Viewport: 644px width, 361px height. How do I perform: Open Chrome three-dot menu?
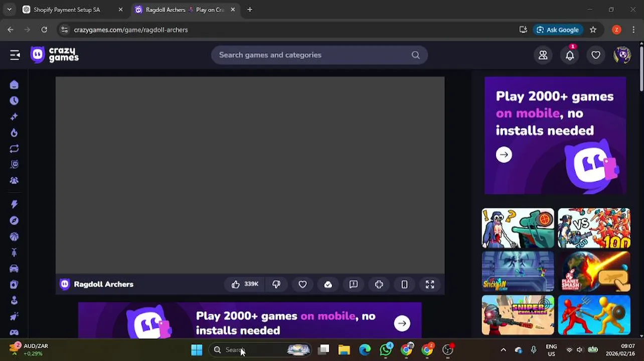click(633, 30)
